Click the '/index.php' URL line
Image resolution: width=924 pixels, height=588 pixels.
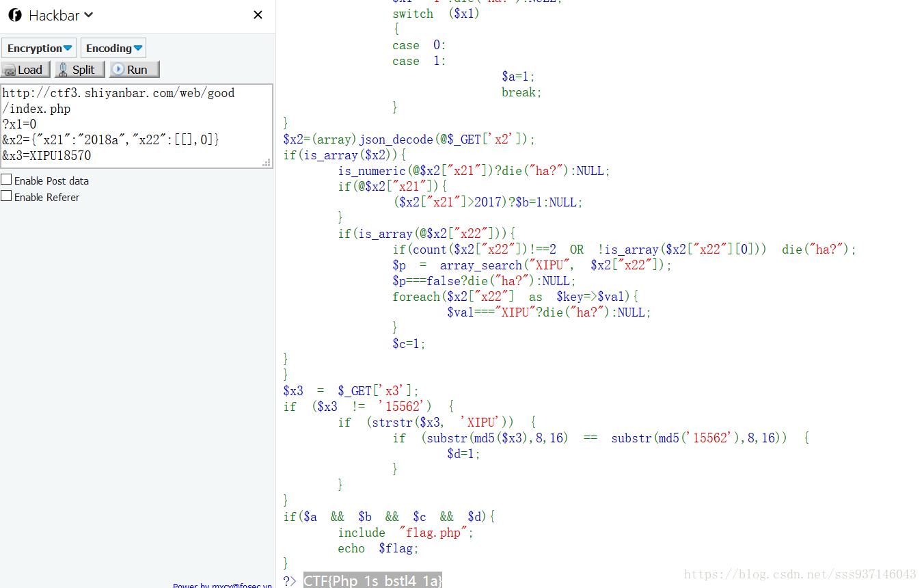click(x=37, y=109)
